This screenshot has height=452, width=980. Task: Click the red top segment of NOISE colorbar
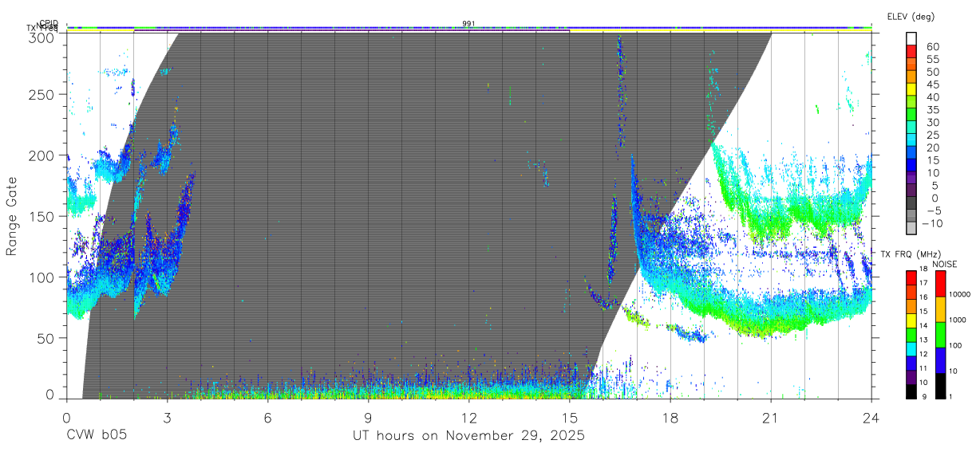click(x=940, y=283)
